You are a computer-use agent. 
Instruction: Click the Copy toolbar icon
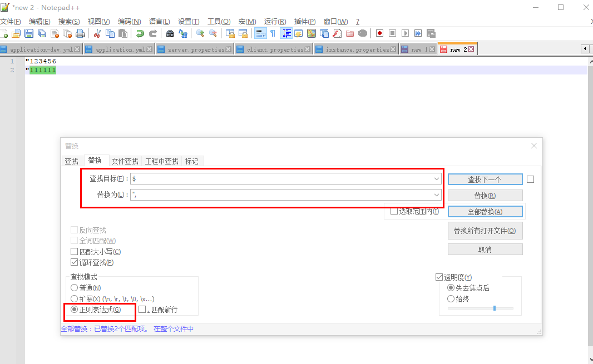pos(110,34)
